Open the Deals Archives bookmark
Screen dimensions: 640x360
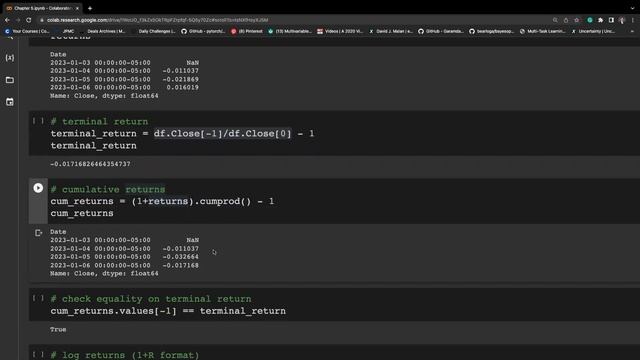[x=103, y=31]
